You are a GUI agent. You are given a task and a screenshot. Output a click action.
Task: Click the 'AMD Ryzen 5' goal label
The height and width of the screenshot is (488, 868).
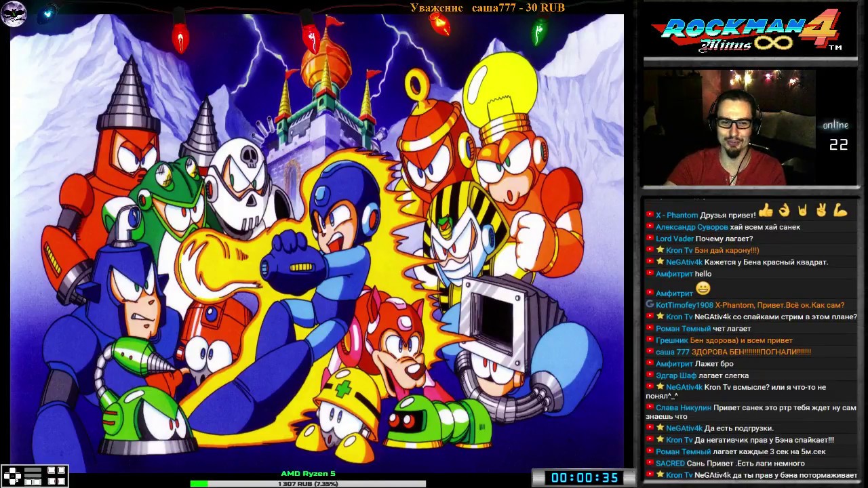[308, 474]
